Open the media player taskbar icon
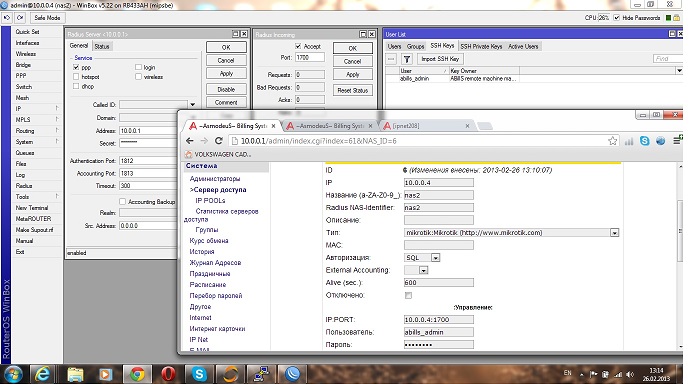 (x=105, y=374)
